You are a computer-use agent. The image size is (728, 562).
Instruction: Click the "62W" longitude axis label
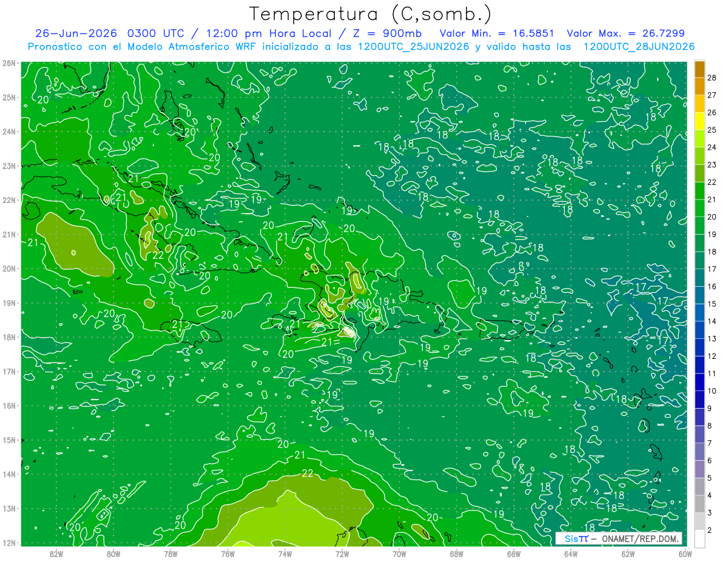628,554
